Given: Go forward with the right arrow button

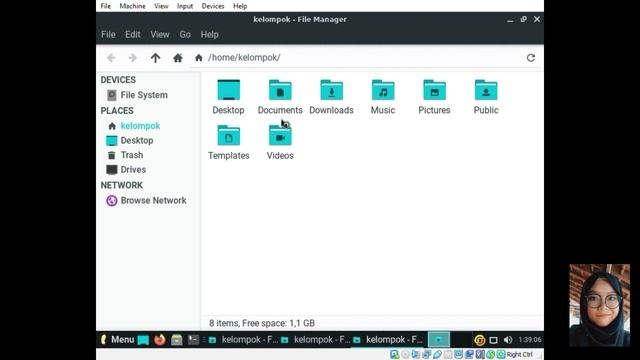Looking at the screenshot, I should point(133,58).
